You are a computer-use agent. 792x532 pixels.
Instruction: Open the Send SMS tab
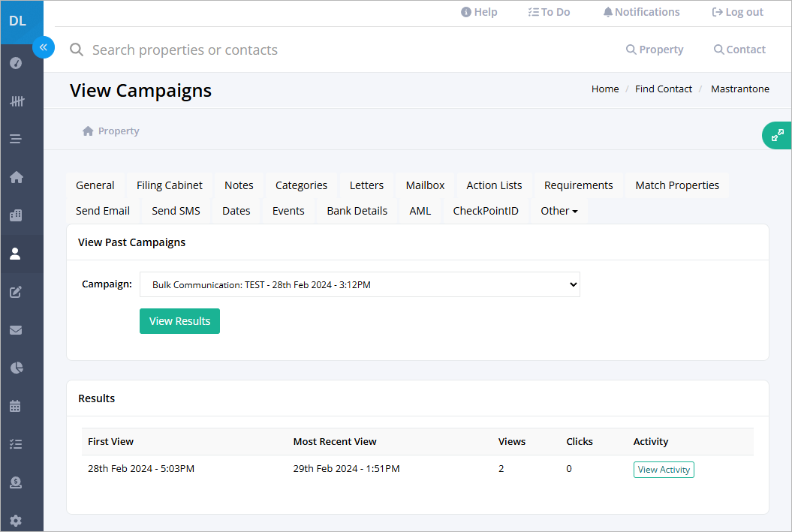pyautogui.click(x=176, y=211)
